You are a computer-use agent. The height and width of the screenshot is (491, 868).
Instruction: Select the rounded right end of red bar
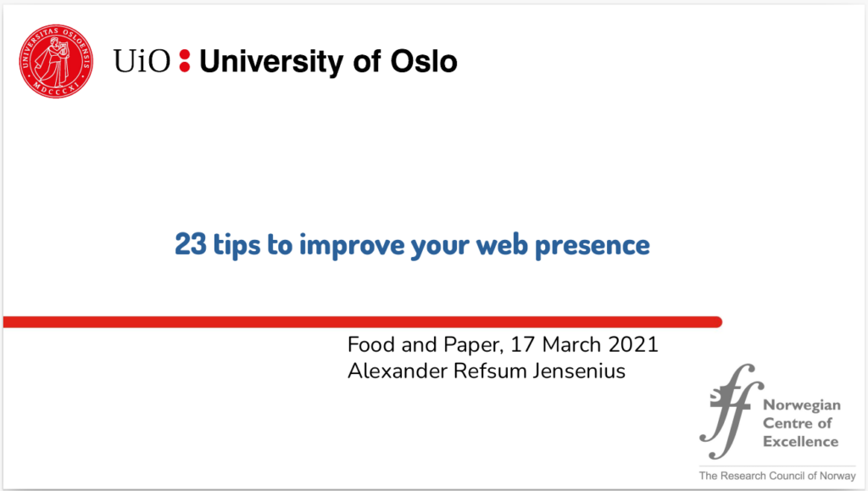[716, 322]
